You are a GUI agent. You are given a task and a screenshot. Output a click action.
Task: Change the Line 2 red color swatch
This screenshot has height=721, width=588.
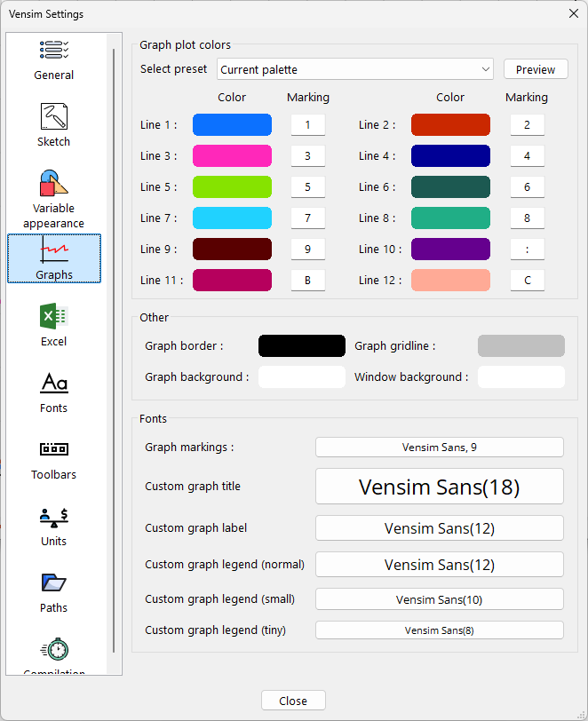450,125
